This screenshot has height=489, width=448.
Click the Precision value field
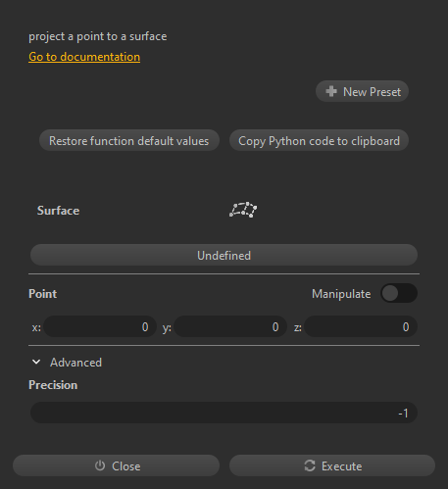[224, 413]
